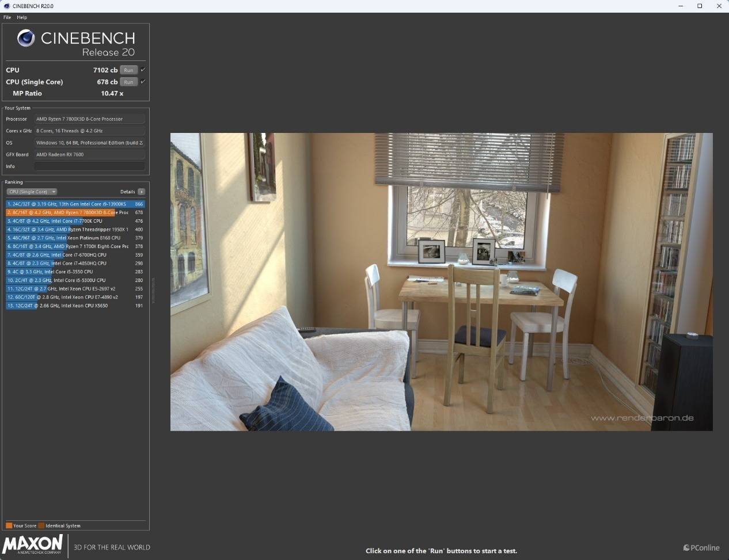
Task: Select ranking row 12 Xeon E7-4890 v2
Action: 75,297
